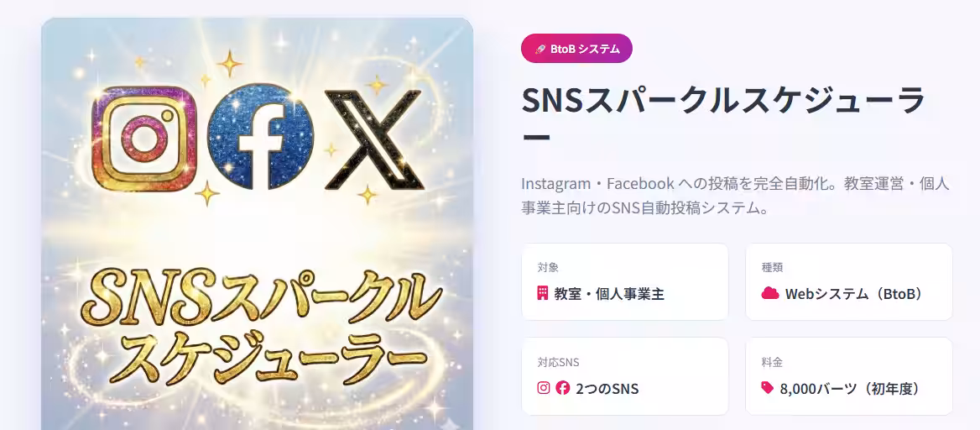Screen dimensions: 980x430
Task: Click the price tag icon beside 8,000バーツ
Action: click(x=768, y=388)
